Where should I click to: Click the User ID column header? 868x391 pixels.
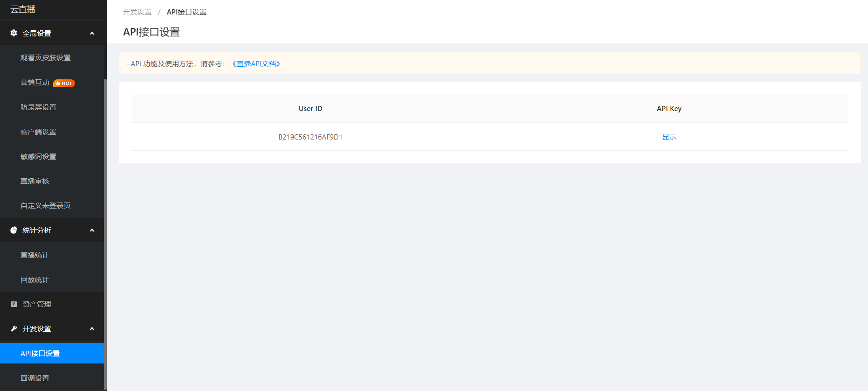tap(310, 108)
